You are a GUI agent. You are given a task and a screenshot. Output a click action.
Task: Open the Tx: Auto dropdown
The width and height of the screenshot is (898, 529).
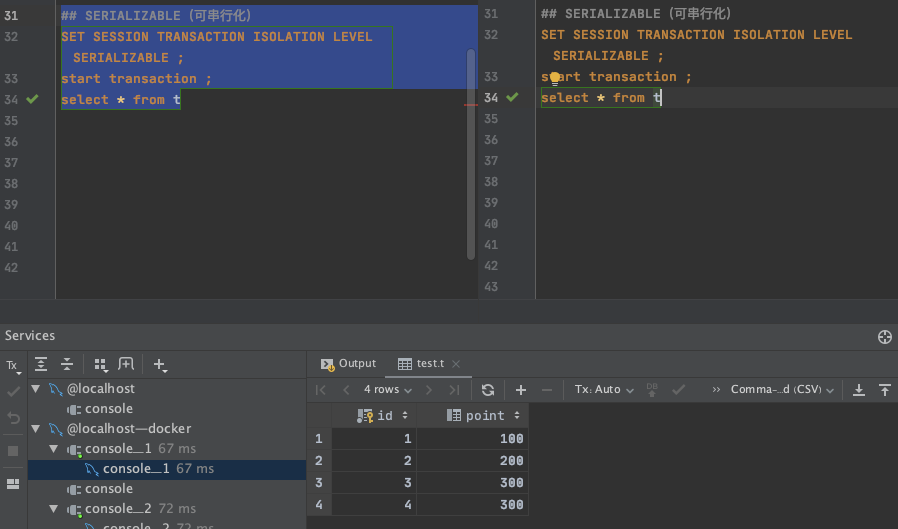[x=604, y=390]
